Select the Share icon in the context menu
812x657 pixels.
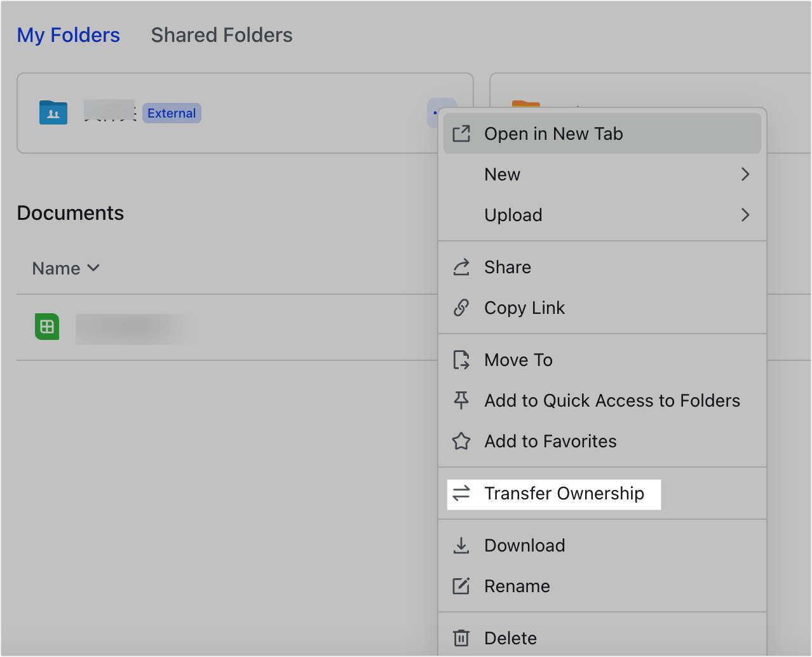click(x=462, y=267)
